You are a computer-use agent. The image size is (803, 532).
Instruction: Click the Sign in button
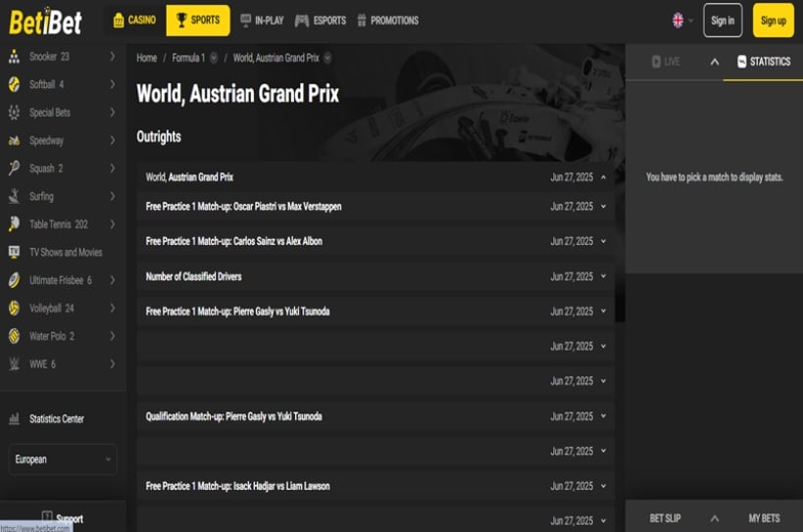[723, 21]
